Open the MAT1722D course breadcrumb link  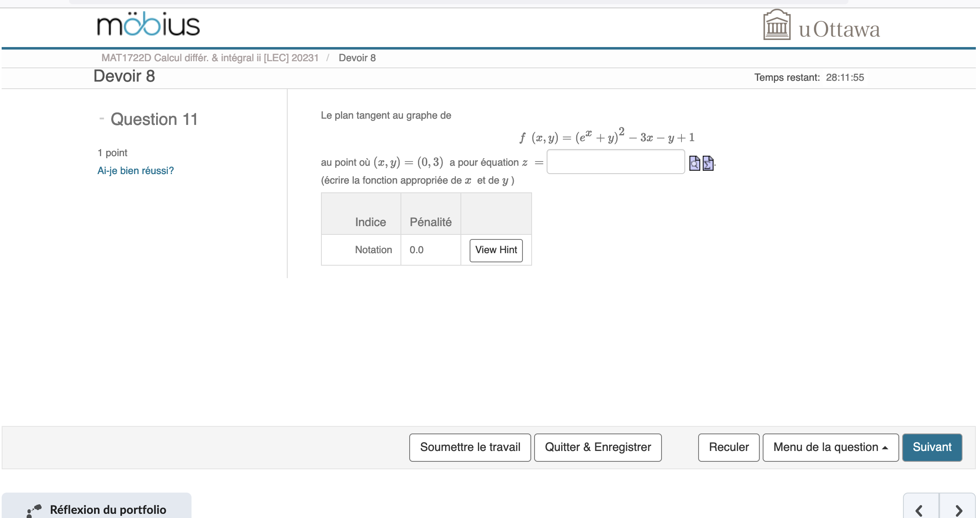click(210, 57)
